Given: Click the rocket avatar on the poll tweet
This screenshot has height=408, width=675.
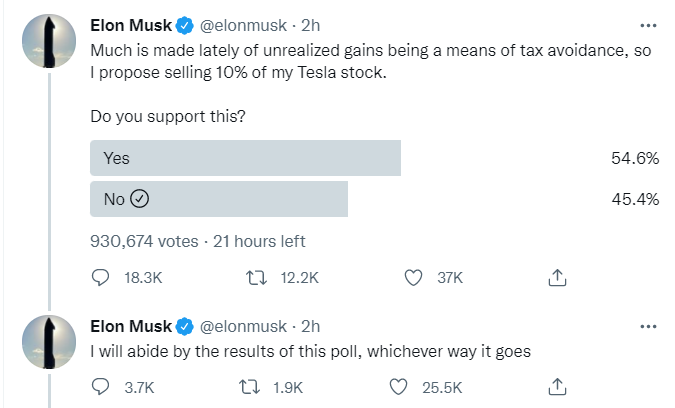Looking at the screenshot, I should coord(49,41).
